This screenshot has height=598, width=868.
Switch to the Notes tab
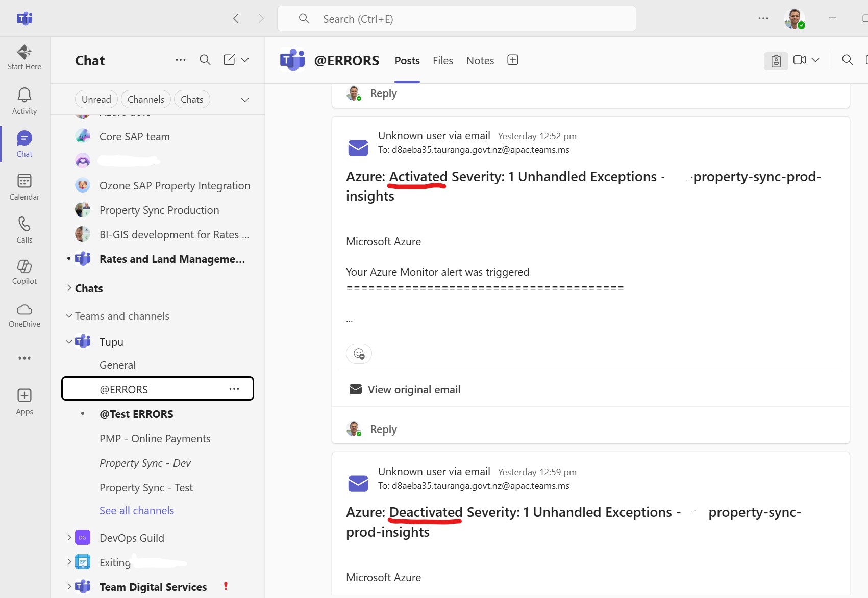tap(480, 61)
